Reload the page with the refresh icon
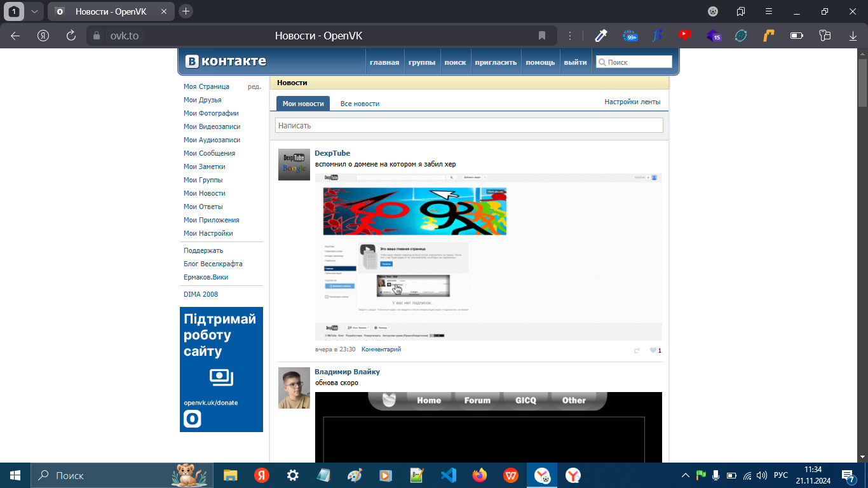The width and height of the screenshot is (868, 488). coord(71,36)
